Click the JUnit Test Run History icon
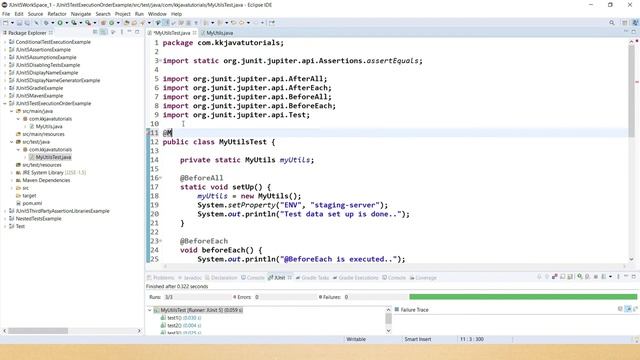The width and height of the screenshot is (640, 360). (604, 276)
